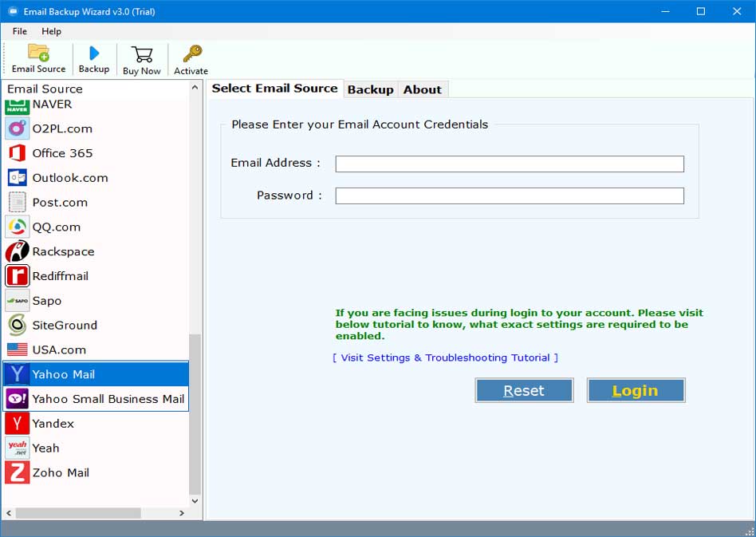
Task: Select SiteGround text entry
Action: click(65, 326)
